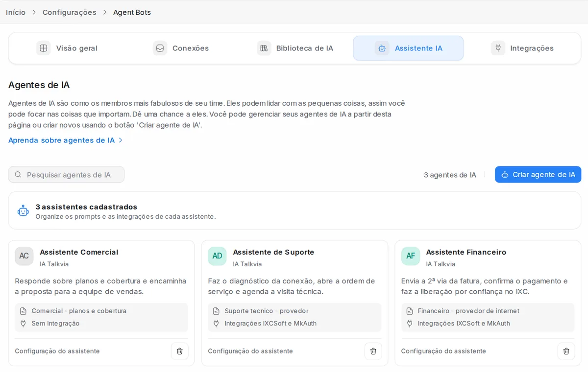The width and height of the screenshot is (588, 372).
Task: Click the 3 assistentes cadastrados heading
Action: (x=86, y=207)
